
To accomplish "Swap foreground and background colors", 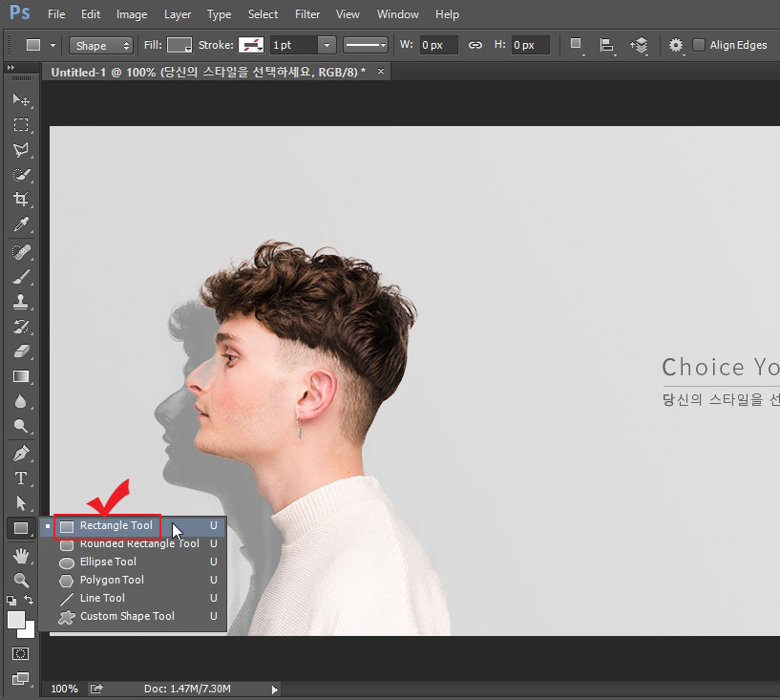I will pyautogui.click(x=29, y=600).
